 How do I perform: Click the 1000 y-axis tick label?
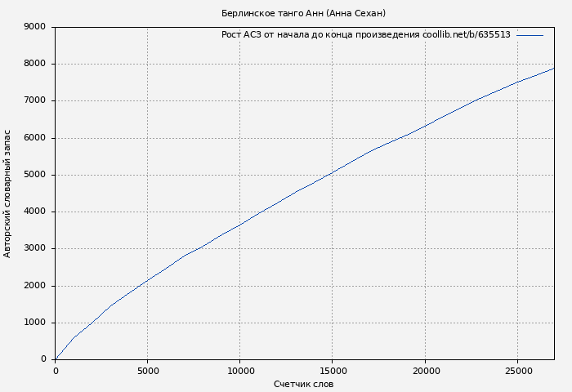click(35, 323)
